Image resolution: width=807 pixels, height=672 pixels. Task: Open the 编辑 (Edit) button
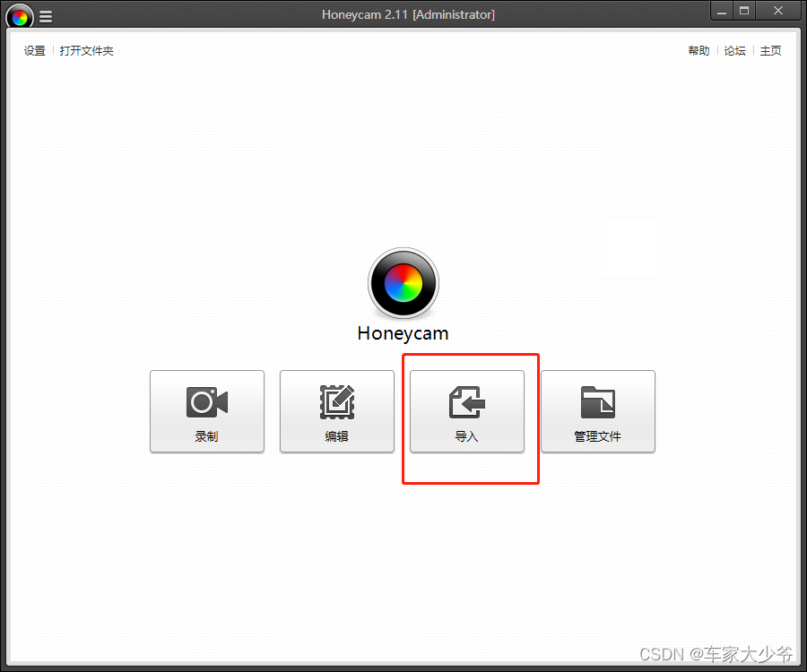pyautogui.click(x=337, y=411)
